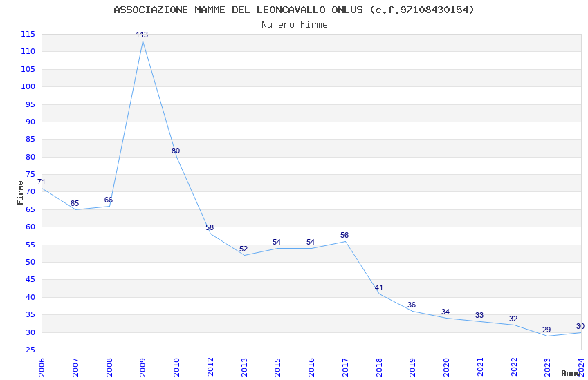Viewport: 588px width, 380px height.
Task: Click the x-axis year label 2020
Action: tap(446, 368)
